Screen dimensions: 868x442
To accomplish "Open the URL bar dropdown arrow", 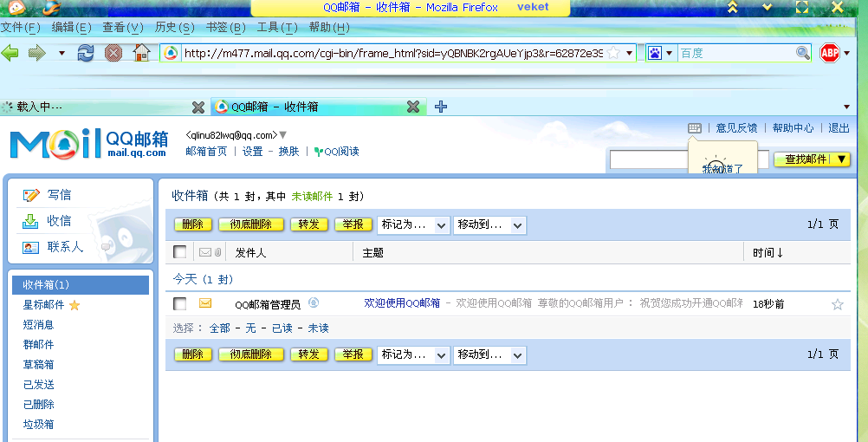I will point(630,53).
